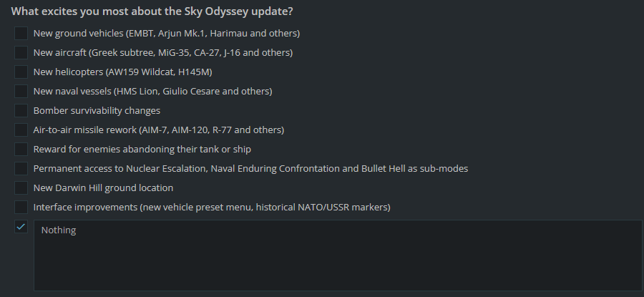Click the New helicopters H145M label text
This screenshot has width=644, height=297.
[122, 72]
